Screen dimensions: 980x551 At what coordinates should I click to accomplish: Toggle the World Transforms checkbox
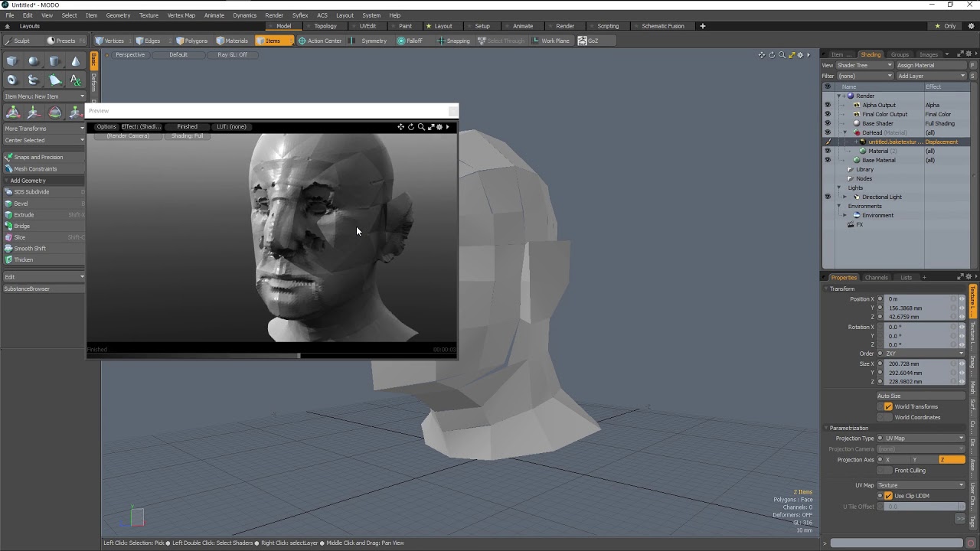(x=888, y=406)
